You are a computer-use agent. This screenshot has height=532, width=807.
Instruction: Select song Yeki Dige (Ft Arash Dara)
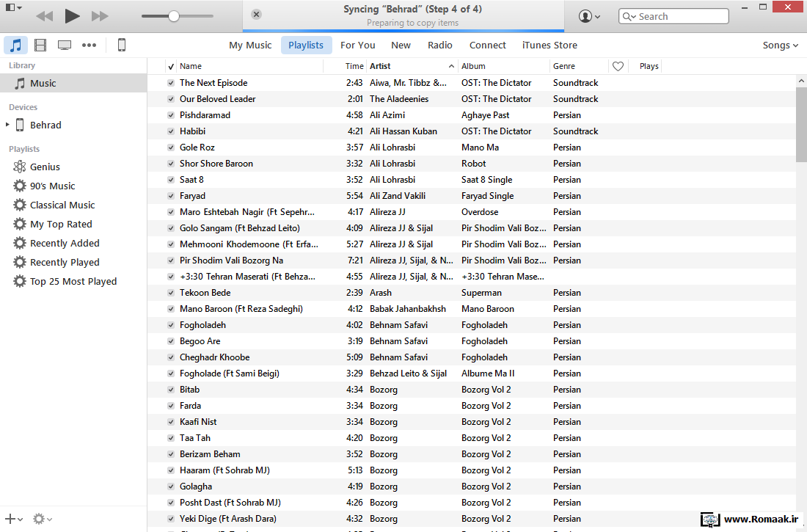pos(228,519)
